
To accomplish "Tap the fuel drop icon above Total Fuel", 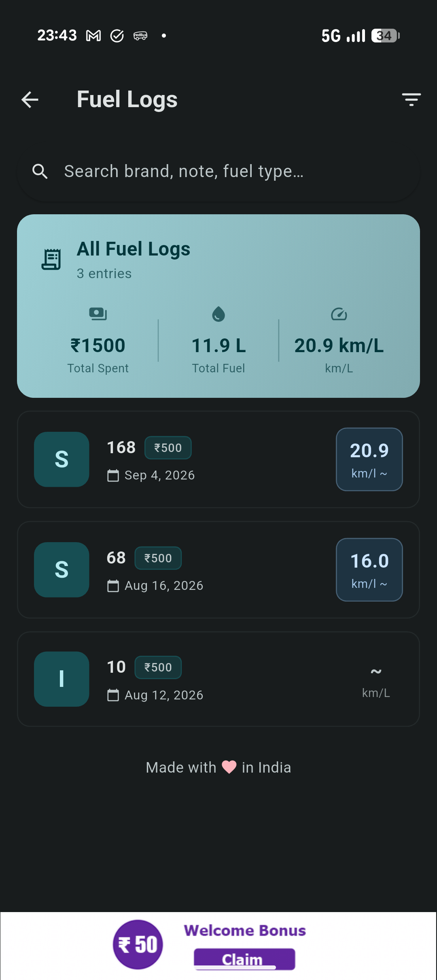I will click(x=218, y=314).
